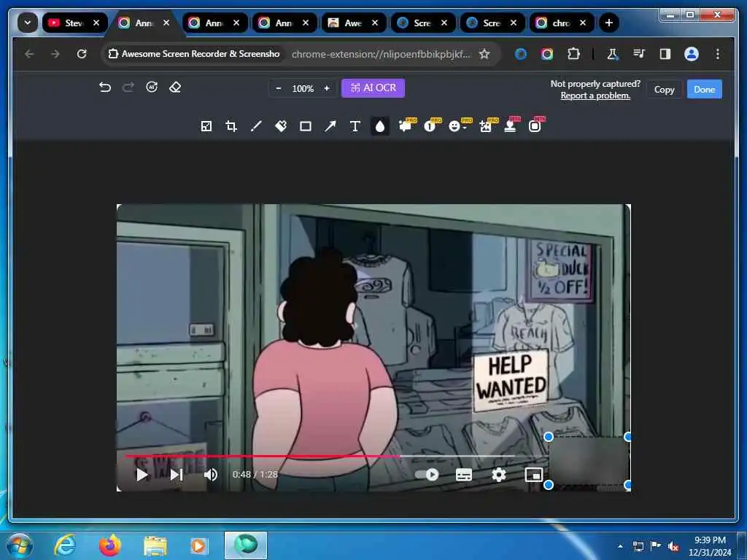The image size is (747, 560).
Task: Select the Arrow tool
Action: click(x=330, y=126)
